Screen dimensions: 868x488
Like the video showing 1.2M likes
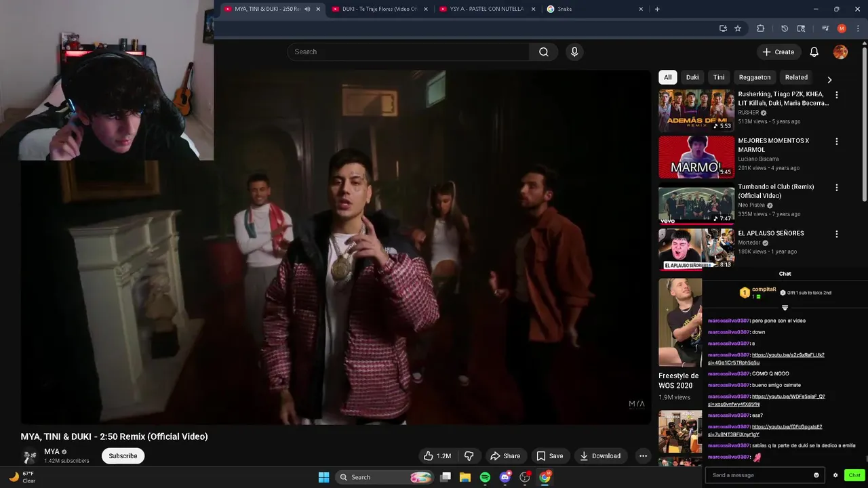pyautogui.click(x=437, y=456)
